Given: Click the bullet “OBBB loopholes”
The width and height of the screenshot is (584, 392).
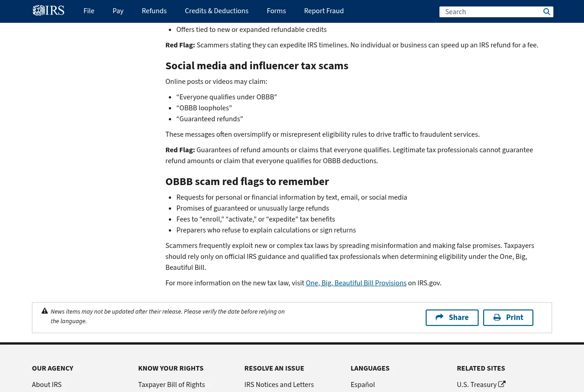Looking at the screenshot, I should click(204, 108).
